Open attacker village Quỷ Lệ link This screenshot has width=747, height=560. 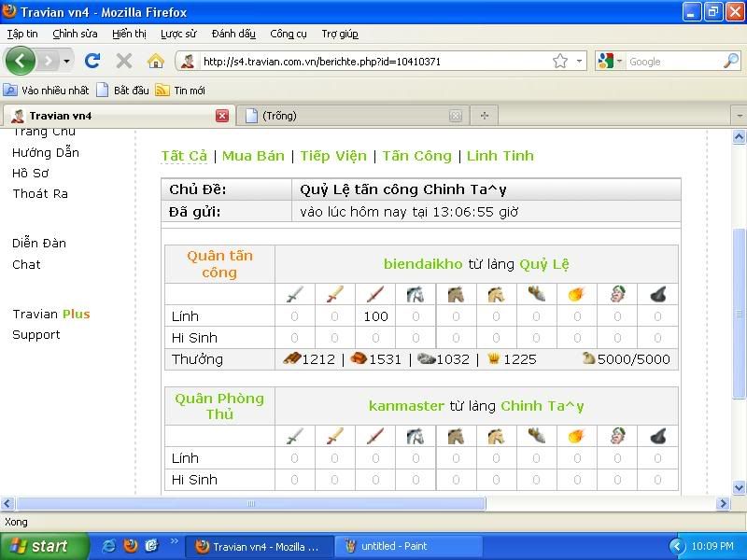point(544,264)
